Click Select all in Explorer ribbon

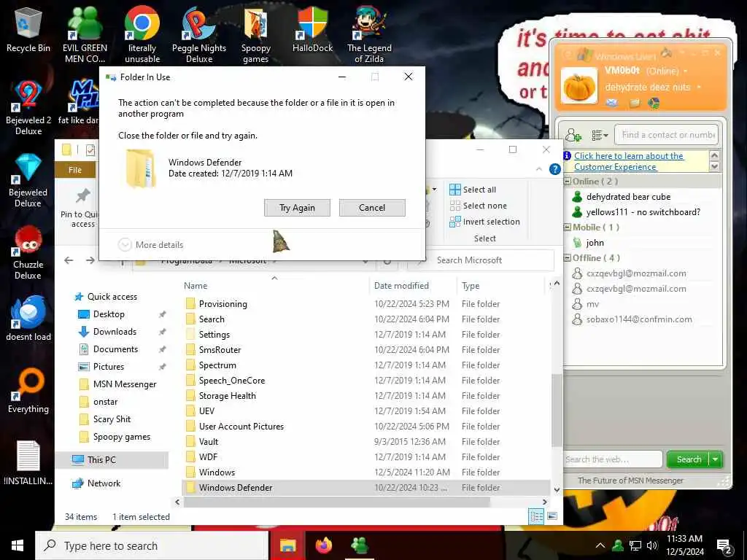pyautogui.click(x=473, y=190)
